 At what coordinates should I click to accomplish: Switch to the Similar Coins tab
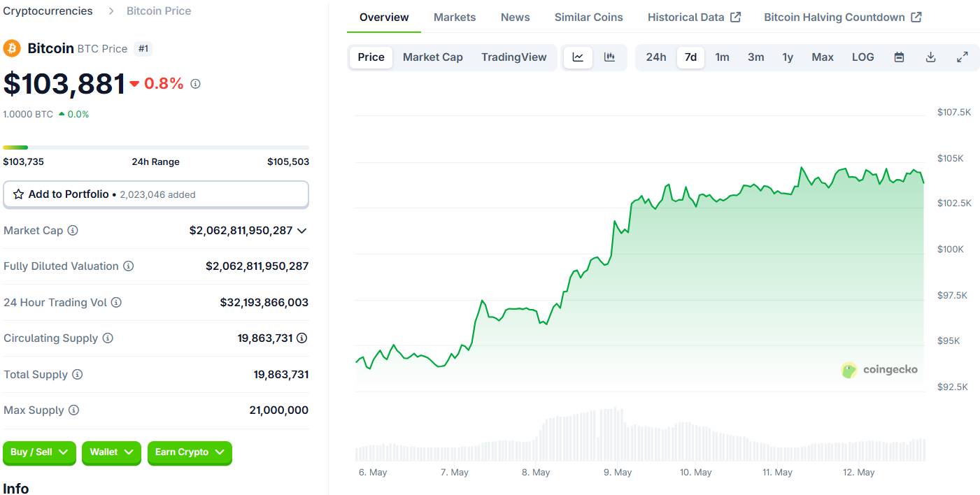point(589,17)
